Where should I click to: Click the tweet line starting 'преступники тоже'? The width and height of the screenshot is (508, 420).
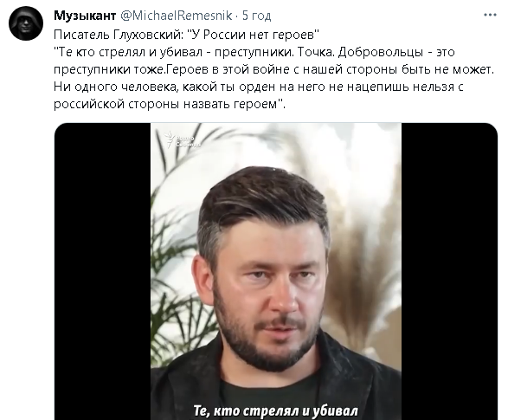[x=273, y=69]
